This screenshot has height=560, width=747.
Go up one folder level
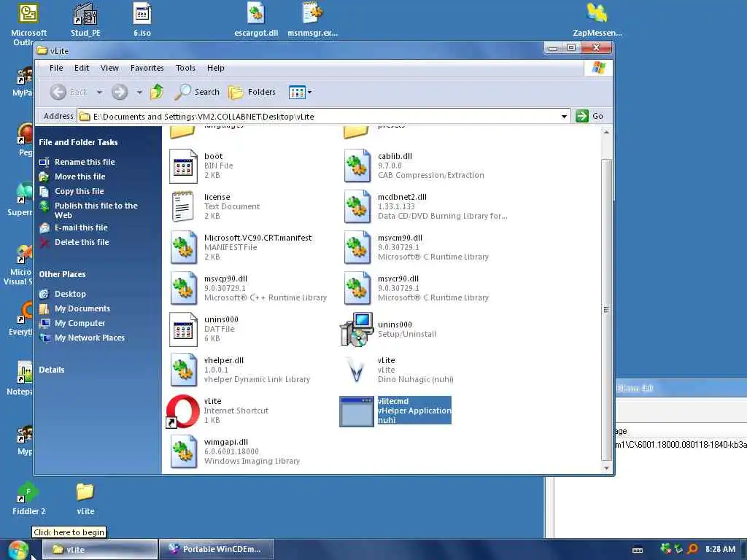(x=157, y=92)
